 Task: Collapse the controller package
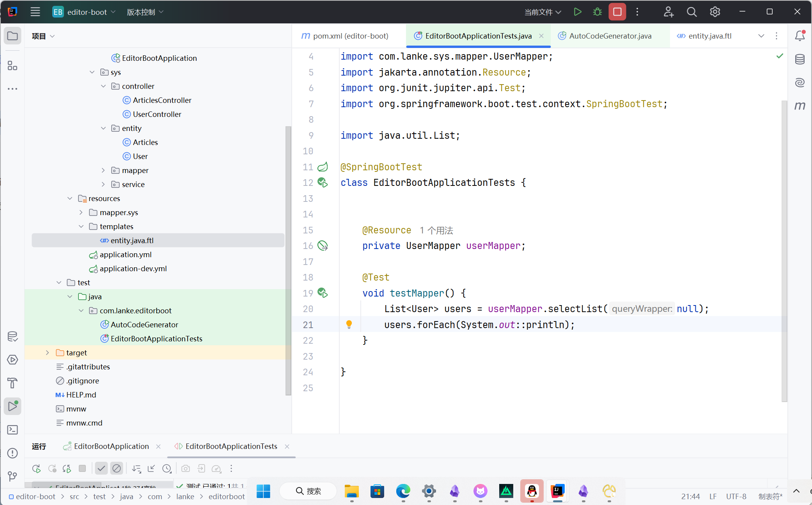[103, 86]
